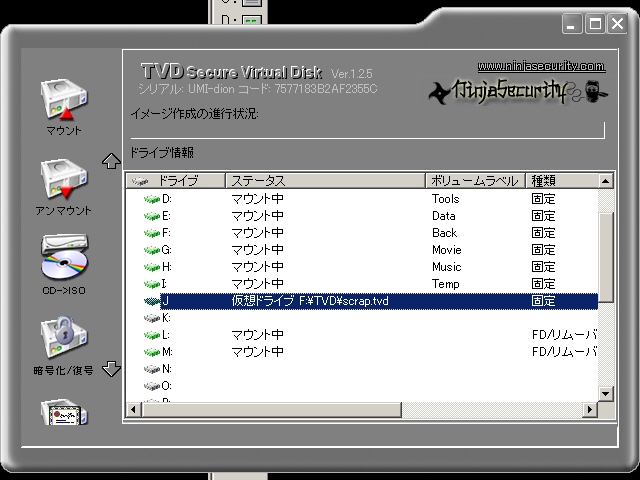Click drive list scroll-up arrow
640x480 pixels.
coord(605,181)
